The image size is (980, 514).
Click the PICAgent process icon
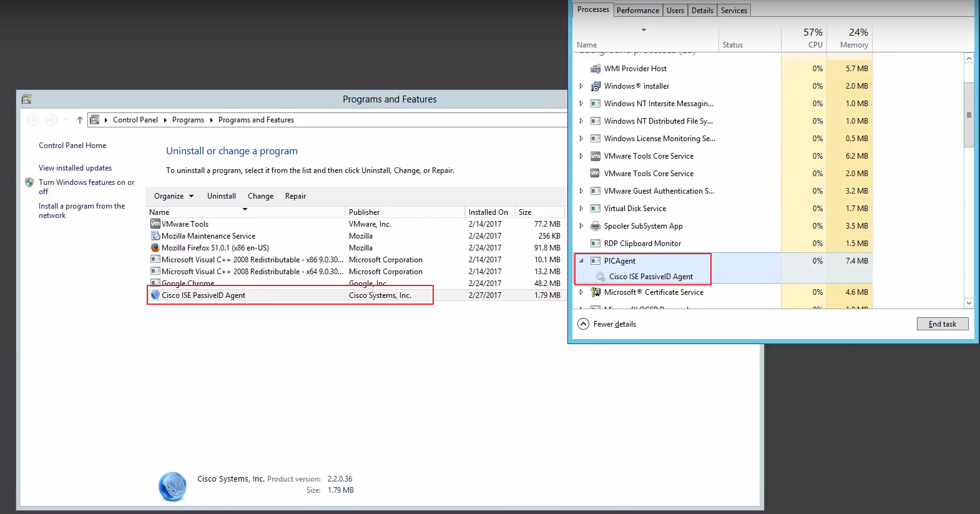coord(595,261)
